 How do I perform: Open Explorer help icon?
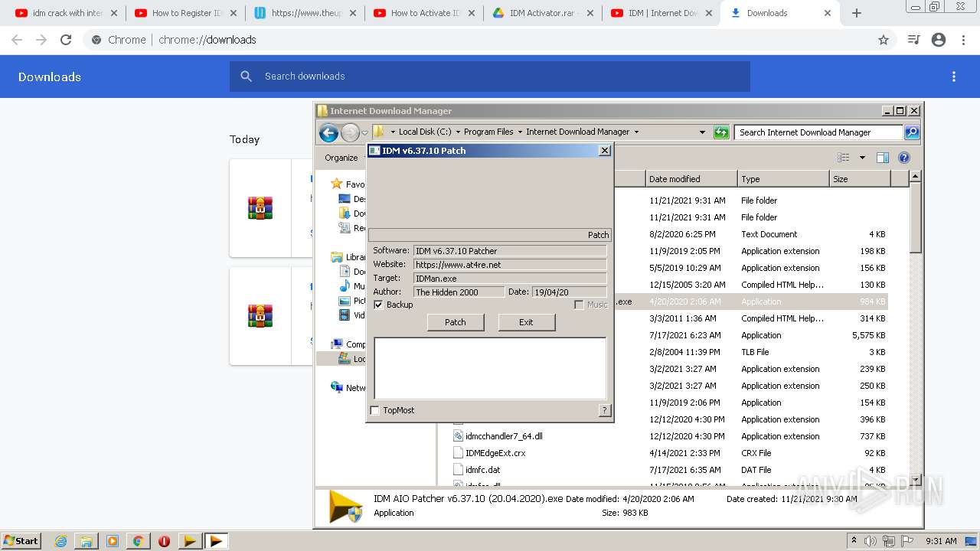(x=904, y=158)
